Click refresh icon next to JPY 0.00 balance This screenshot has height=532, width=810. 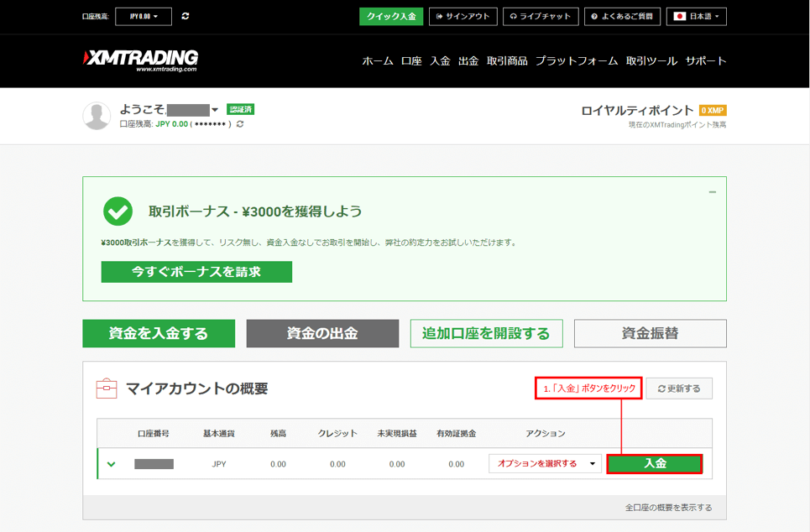point(240,124)
